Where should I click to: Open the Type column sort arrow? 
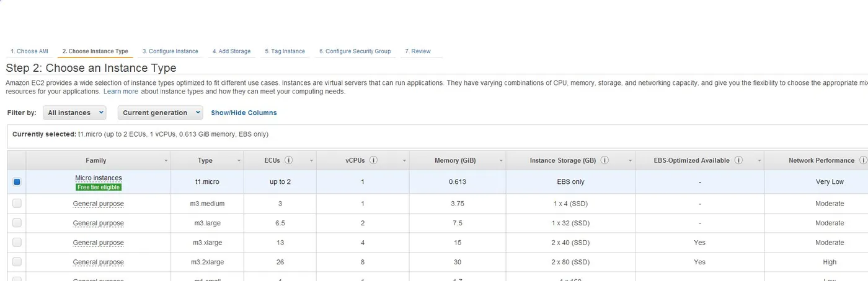coord(239,161)
